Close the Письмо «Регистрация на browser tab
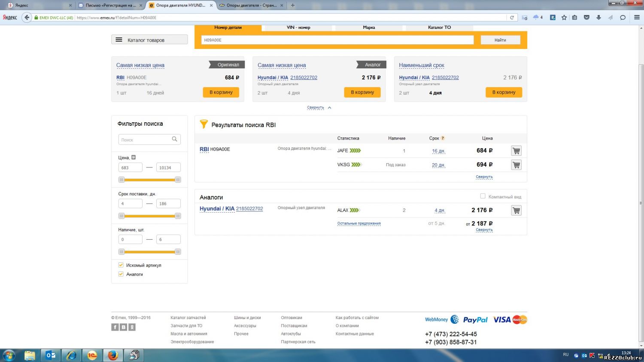This screenshot has width=644, height=362. point(140,6)
